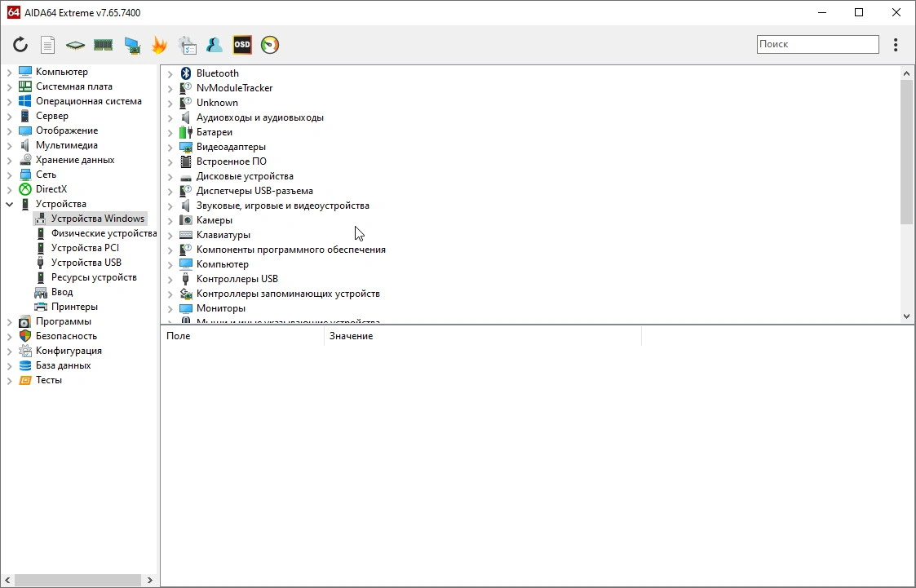Click the База данных database icon

[25, 365]
